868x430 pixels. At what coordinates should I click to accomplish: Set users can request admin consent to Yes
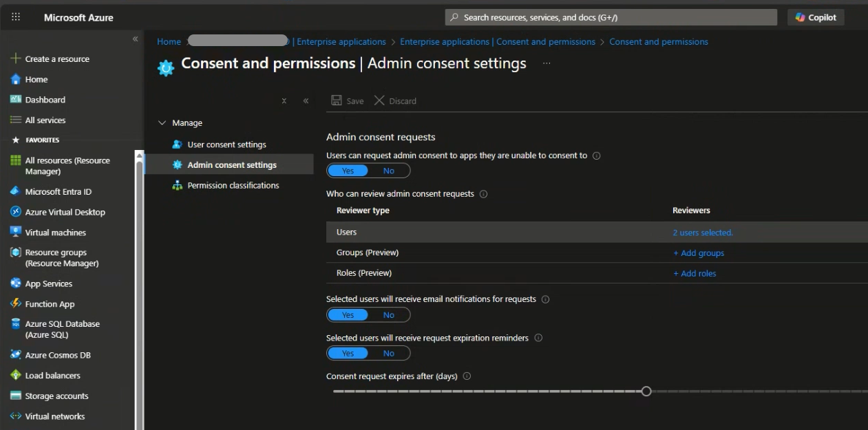click(x=348, y=171)
